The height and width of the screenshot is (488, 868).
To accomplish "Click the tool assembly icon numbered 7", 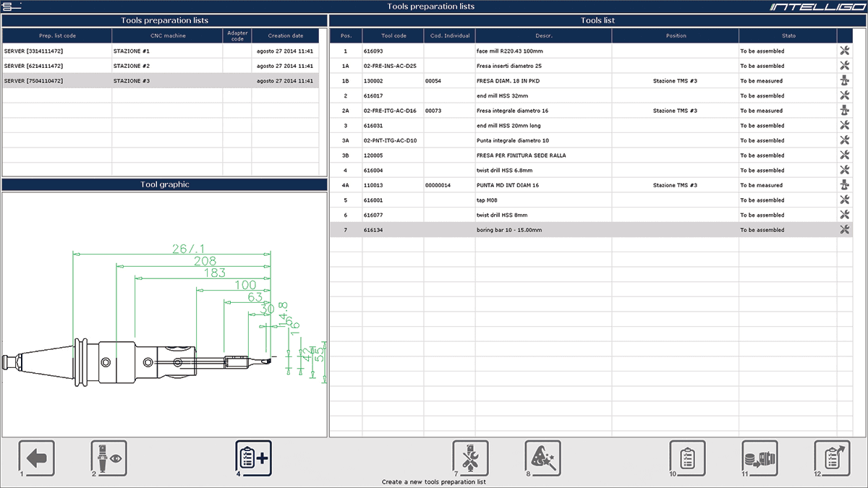I will [x=470, y=458].
